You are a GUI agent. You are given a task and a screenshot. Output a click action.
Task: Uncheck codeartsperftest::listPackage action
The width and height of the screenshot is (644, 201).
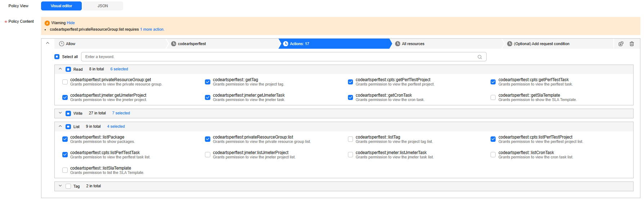point(65,139)
